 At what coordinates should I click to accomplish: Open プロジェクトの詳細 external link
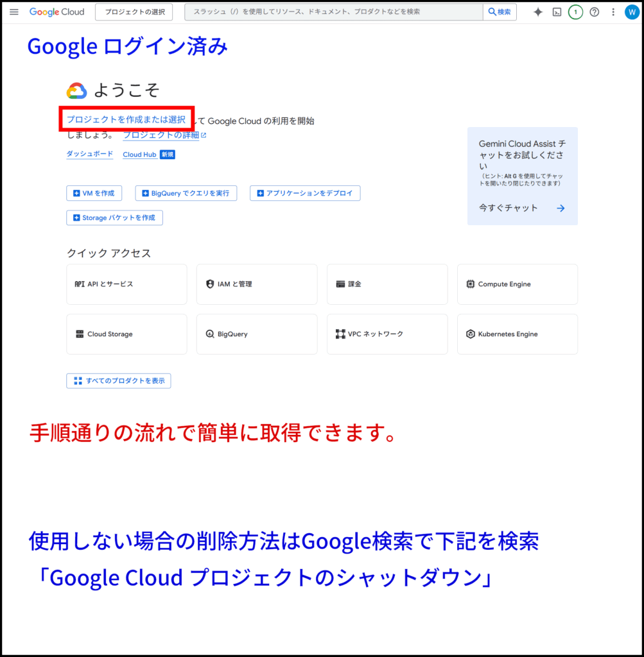click(x=165, y=135)
